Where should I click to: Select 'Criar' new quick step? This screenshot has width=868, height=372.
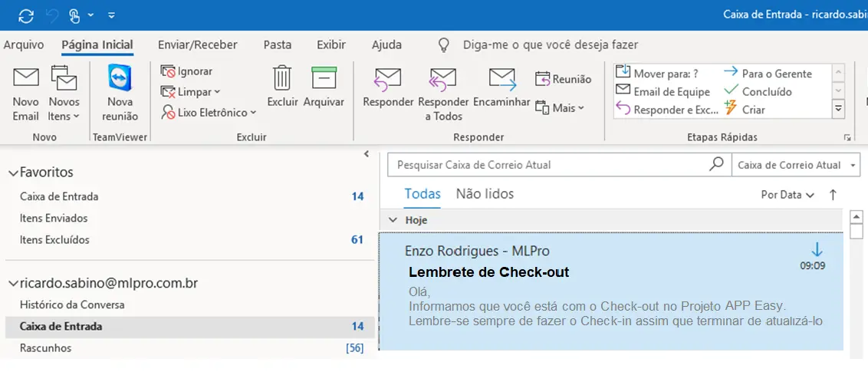(744, 110)
